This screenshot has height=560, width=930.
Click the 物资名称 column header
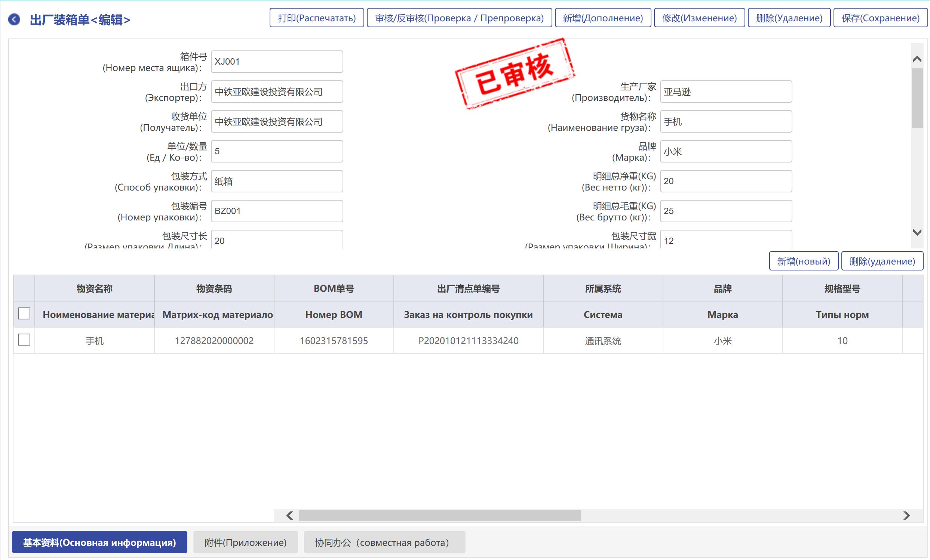click(94, 288)
